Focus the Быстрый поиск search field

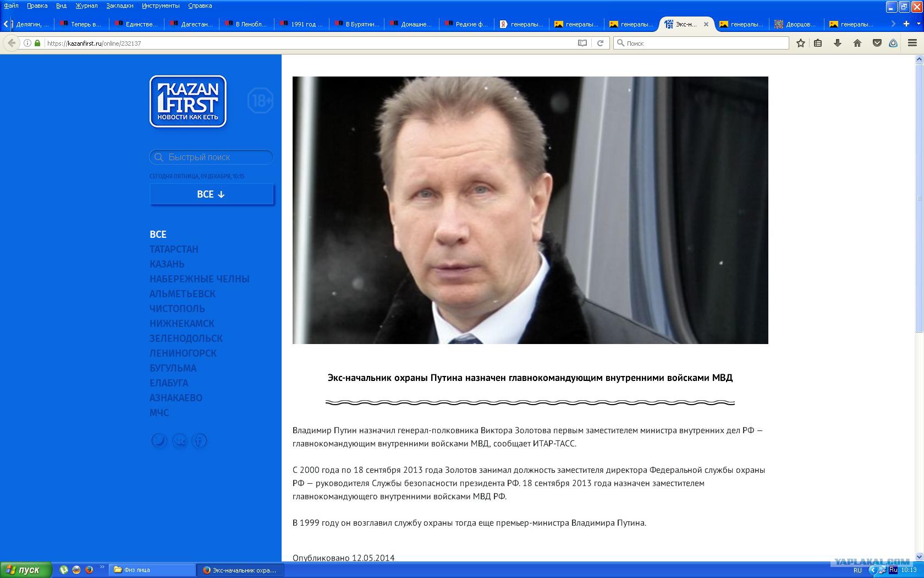211,157
